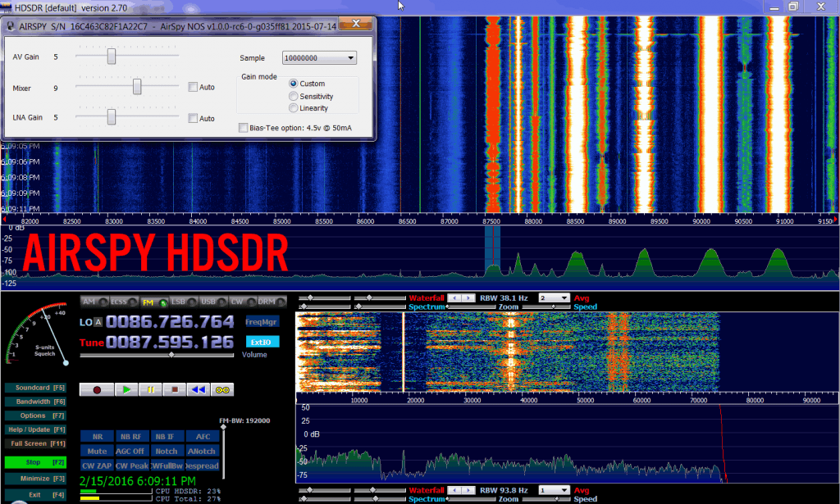Image resolution: width=840 pixels, height=504 pixels.
Task: Click the blue Rewind arrows icon
Action: pyautogui.click(x=198, y=390)
